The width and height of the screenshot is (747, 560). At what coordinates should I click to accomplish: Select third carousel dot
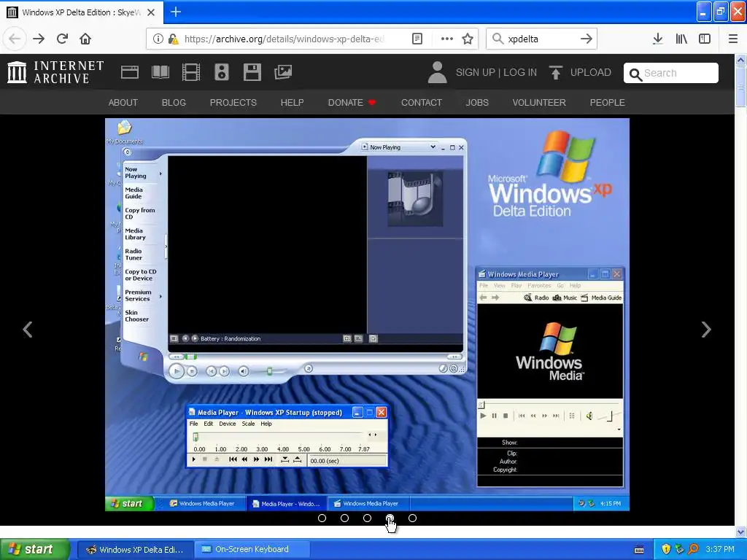[368, 518]
